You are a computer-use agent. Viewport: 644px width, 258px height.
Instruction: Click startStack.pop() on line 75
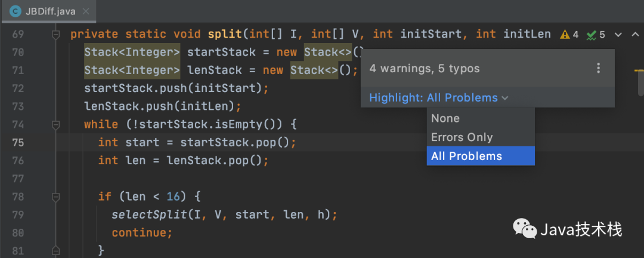point(235,142)
